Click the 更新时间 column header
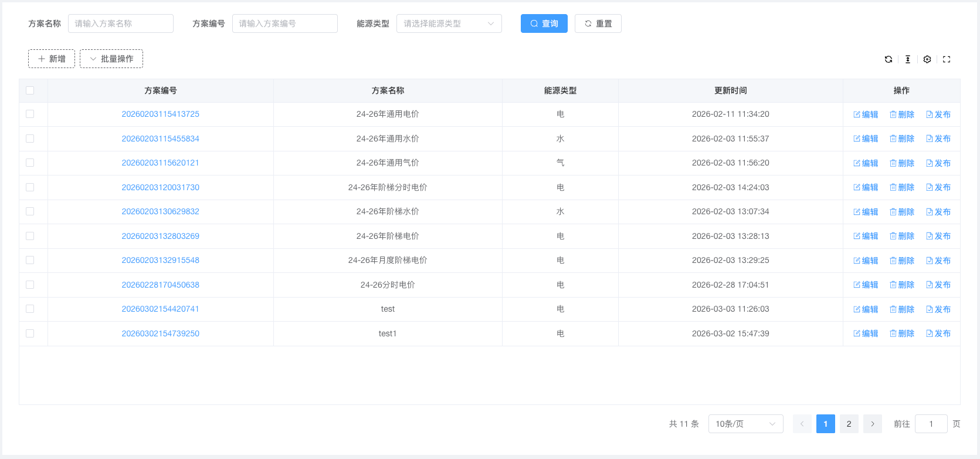This screenshot has width=980, height=459. [x=731, y=90]
